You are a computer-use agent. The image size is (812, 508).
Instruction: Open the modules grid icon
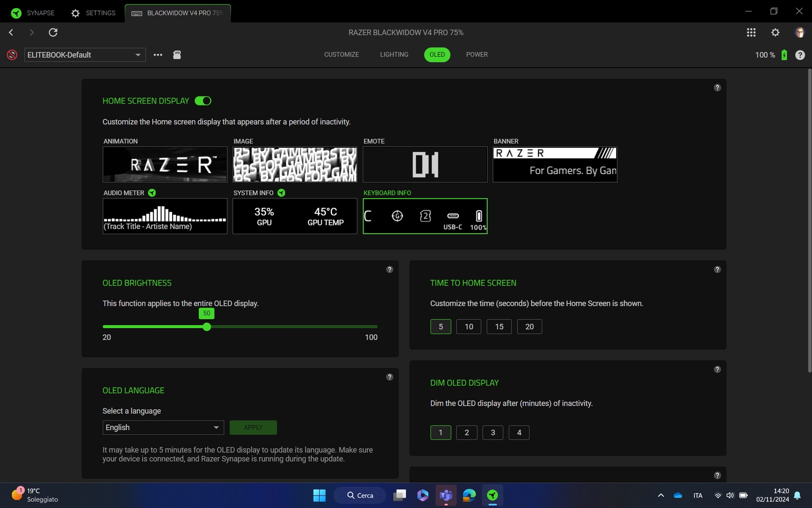[751, 33]
